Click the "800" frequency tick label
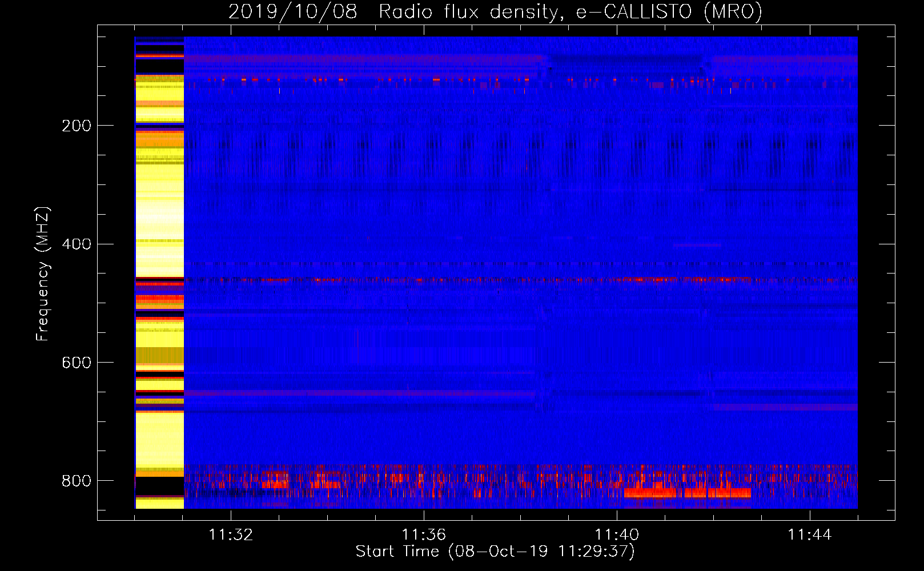 click(x=77, y=481)
